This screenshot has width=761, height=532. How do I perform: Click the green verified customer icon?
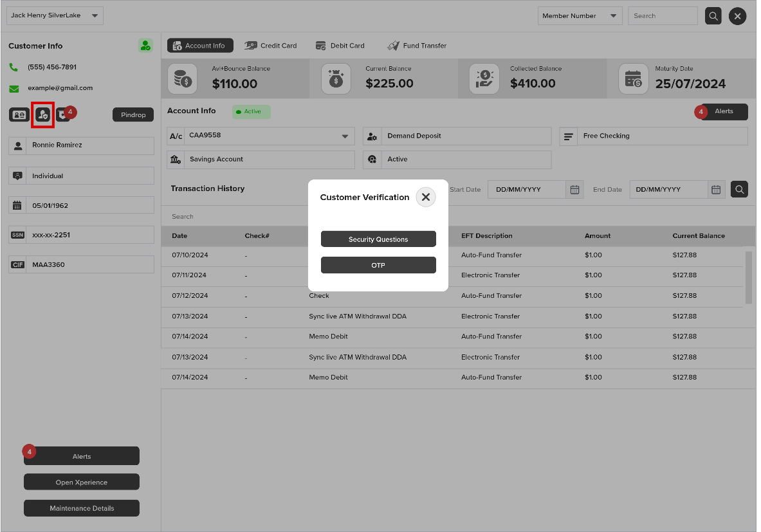tap(145, 46)
